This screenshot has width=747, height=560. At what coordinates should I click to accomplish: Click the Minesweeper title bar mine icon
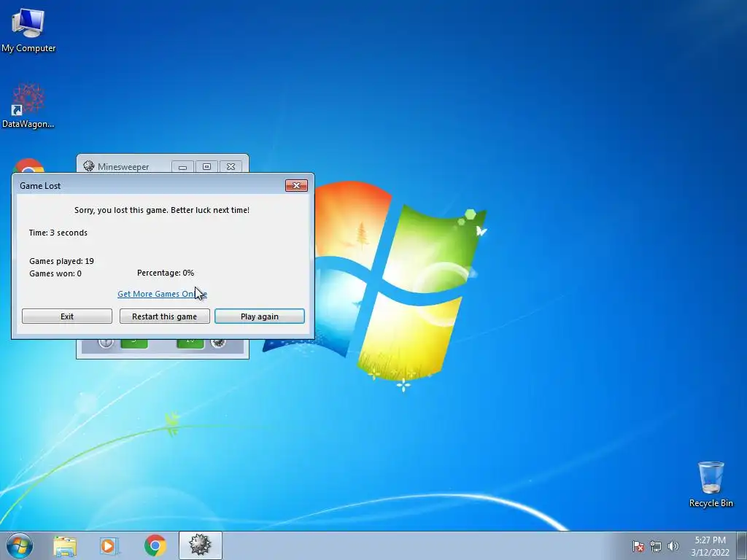[x=88, y=166]
